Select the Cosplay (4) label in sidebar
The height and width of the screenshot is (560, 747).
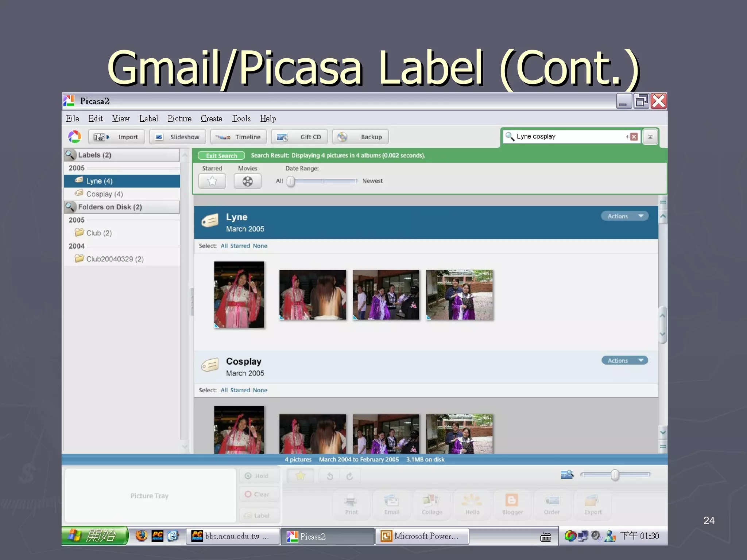[x=122, y=194]
